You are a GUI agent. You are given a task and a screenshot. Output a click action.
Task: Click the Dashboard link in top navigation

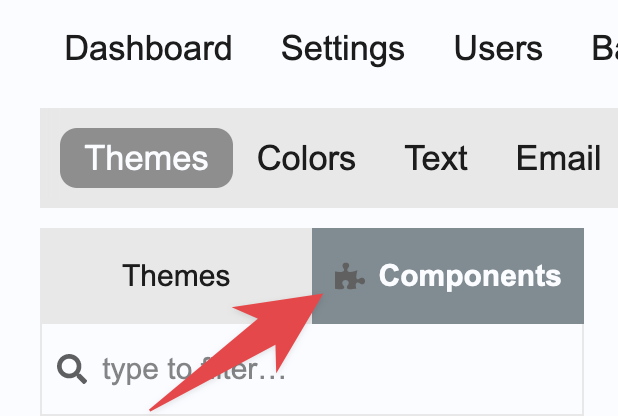click(148, 48)
